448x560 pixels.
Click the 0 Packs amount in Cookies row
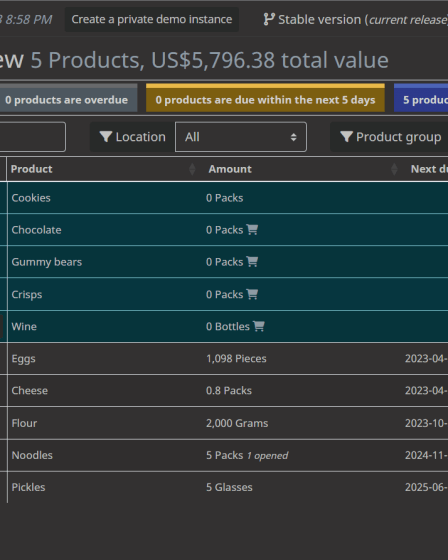point(224,198)
